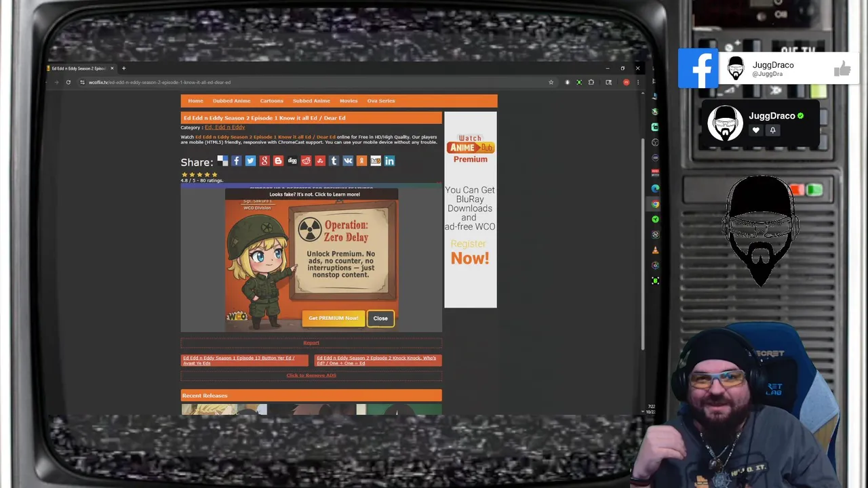Share via the Google Plus icon
This screenshot has width=868, height=488.
coord(264,161)
